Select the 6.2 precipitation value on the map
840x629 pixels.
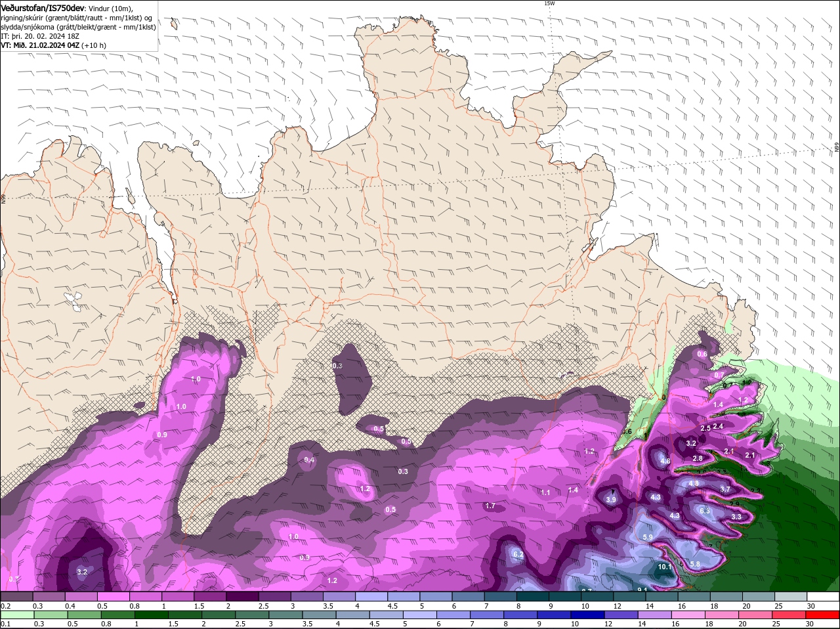tap(518, 555)
